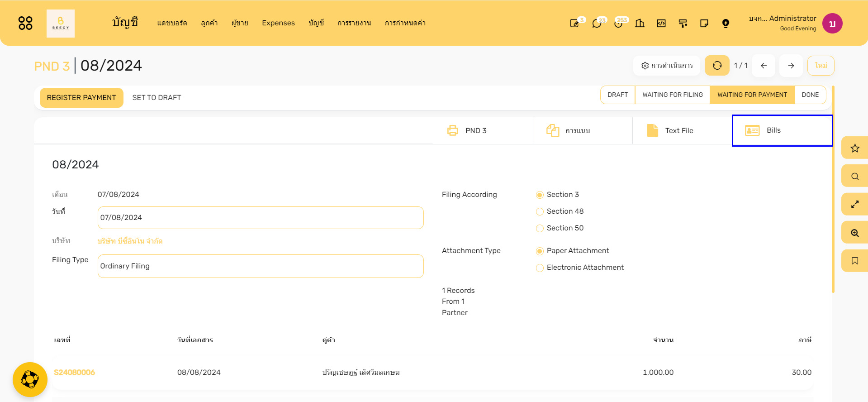Image resolution: width=868 pixels, height=402 pixels.
Task: Click the 1 / 1 pager counter
Action: point(740,66)
